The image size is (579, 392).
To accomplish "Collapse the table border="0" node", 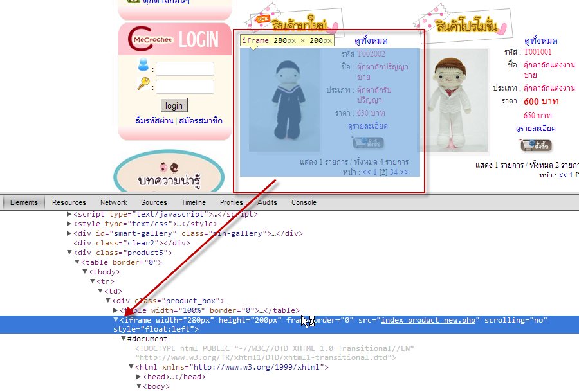I will click(x=77, y=262).
